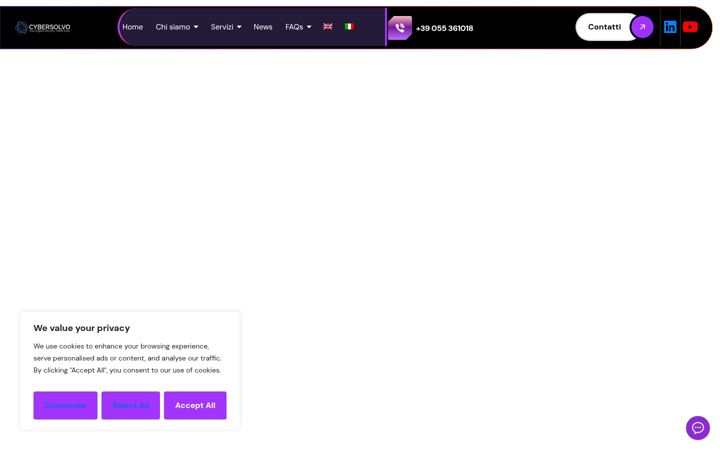Screen dimensions: 720x450
Task: Open the Servizi menu
Action: point(222,27)
